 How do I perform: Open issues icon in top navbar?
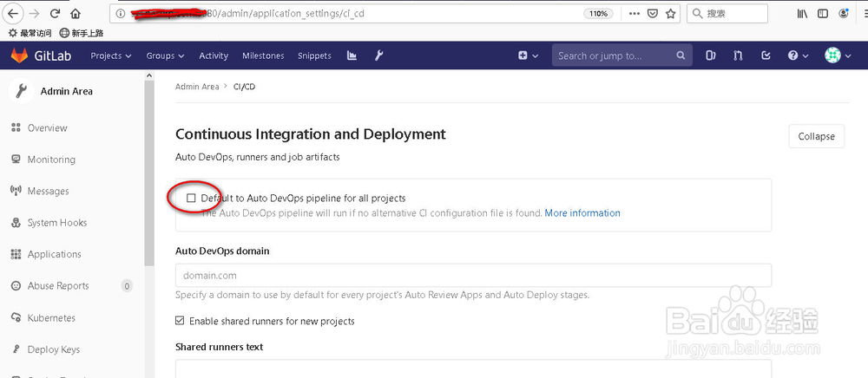(711, 55)
